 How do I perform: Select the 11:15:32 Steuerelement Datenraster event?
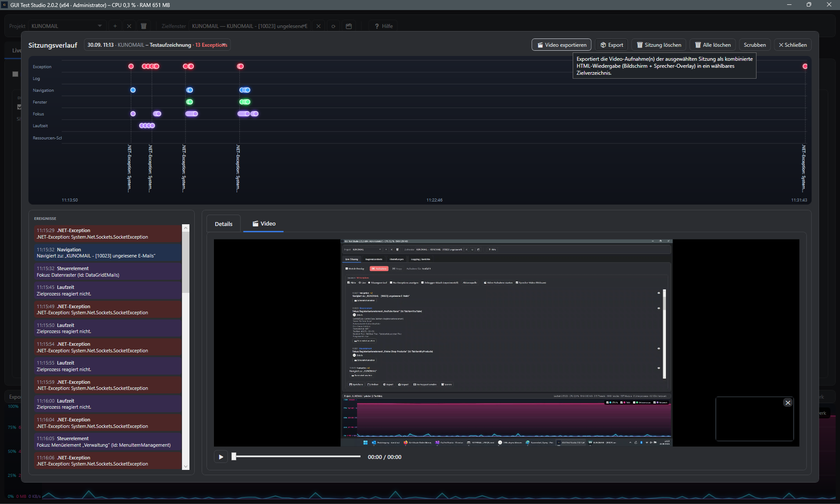click(x=108, y=271)
